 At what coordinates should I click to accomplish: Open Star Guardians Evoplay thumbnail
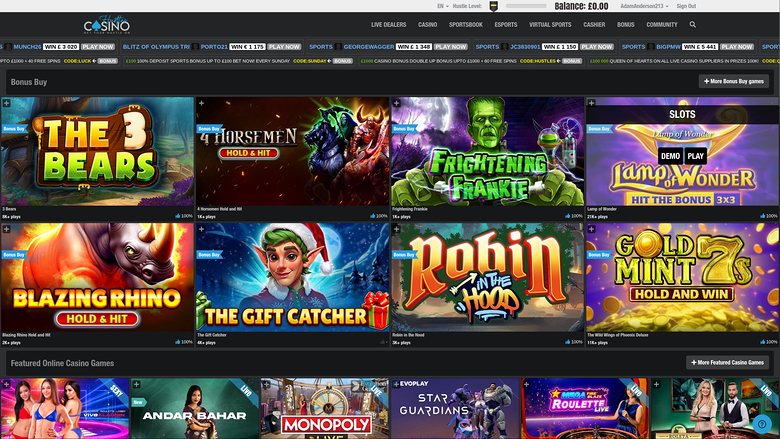tap(455, 409)
